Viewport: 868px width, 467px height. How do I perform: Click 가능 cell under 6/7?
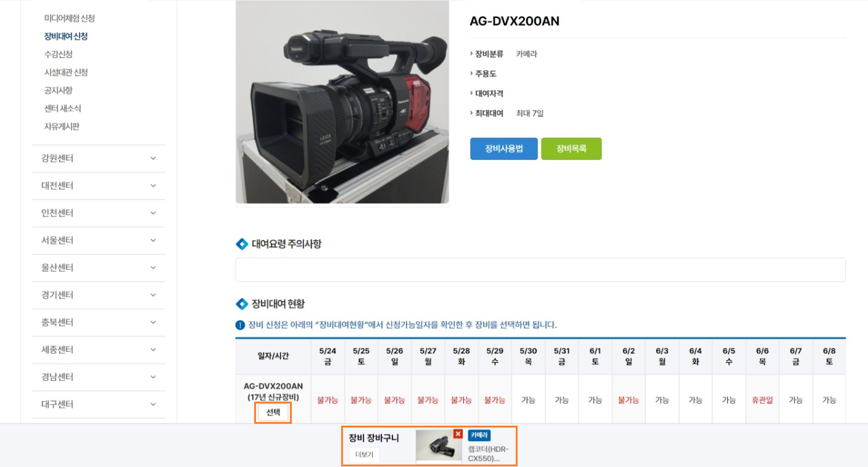click(x=796, y=400)
